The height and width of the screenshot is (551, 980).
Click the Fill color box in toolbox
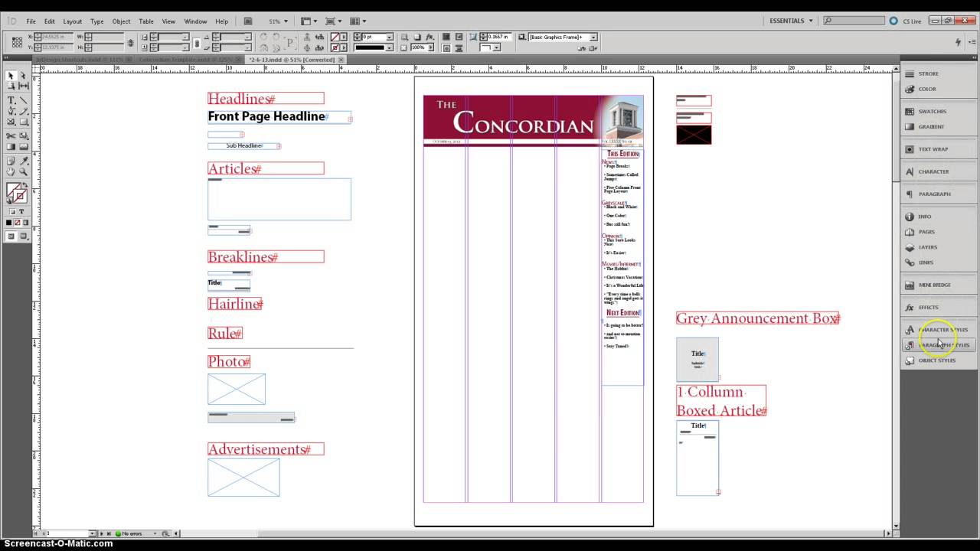tap(14, 191)
